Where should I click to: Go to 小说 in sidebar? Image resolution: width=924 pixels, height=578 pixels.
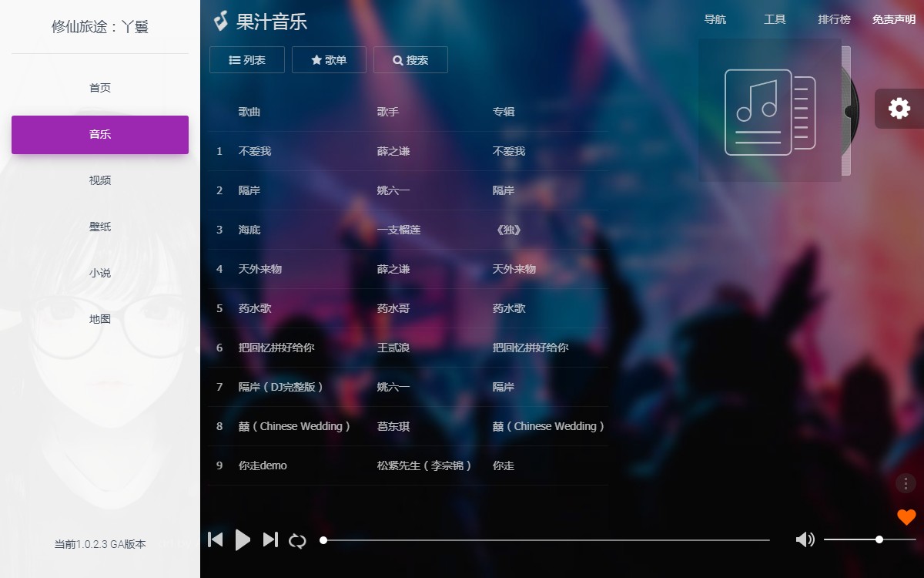[100, 273]
